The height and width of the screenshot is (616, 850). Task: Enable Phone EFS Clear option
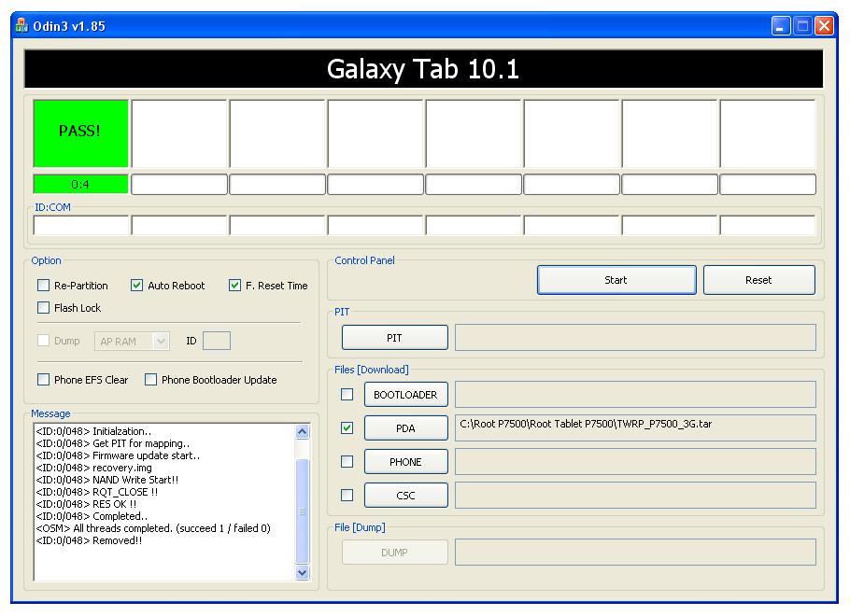pyautogui.click(x=43, y=379)
